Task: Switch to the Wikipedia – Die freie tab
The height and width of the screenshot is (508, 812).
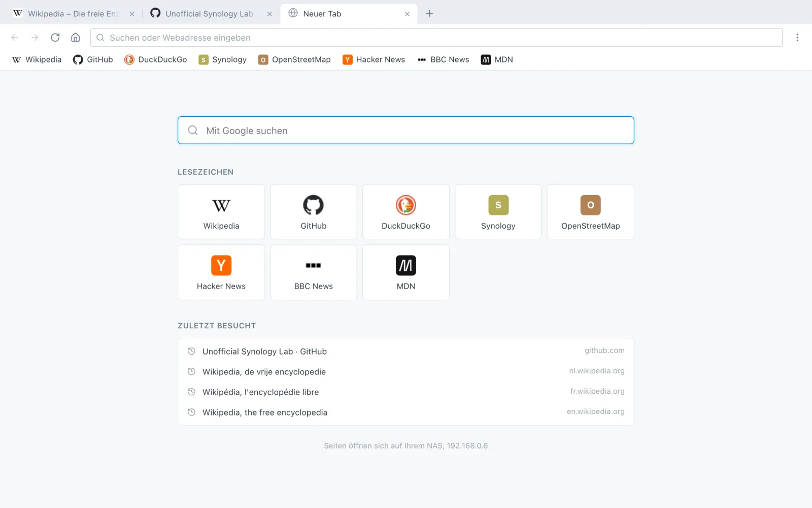Action: [74, 14]
